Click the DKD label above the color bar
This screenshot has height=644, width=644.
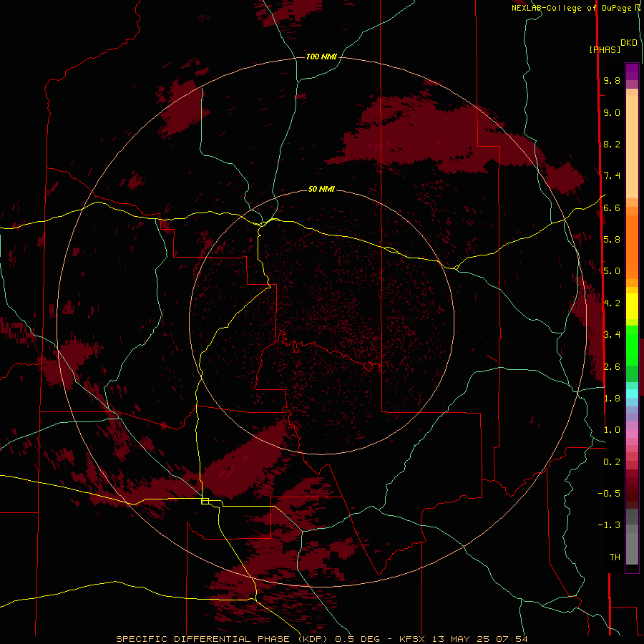pyautogui.click(x=629, y=43)
